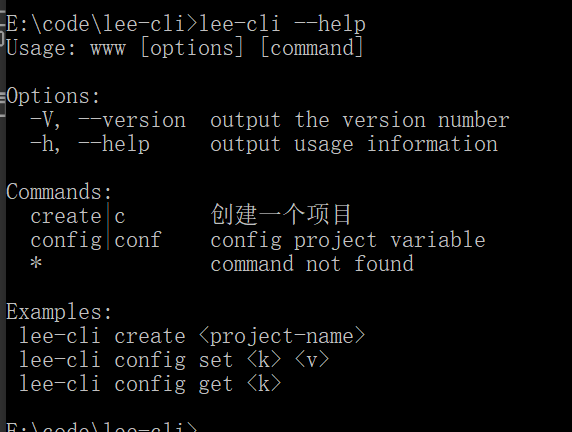
Task: Click the 'create|c' command entry
Action: pyautogui.click(x=78, y=216)
